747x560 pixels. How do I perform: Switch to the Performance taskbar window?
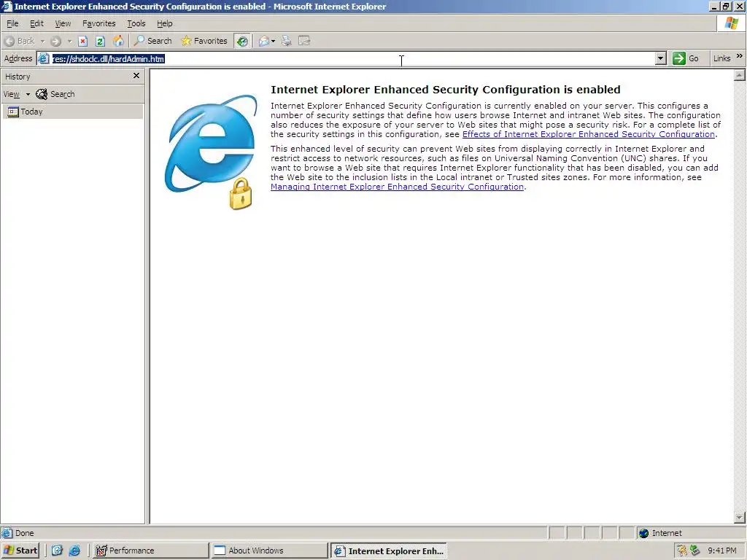click(x=150, y=551)
